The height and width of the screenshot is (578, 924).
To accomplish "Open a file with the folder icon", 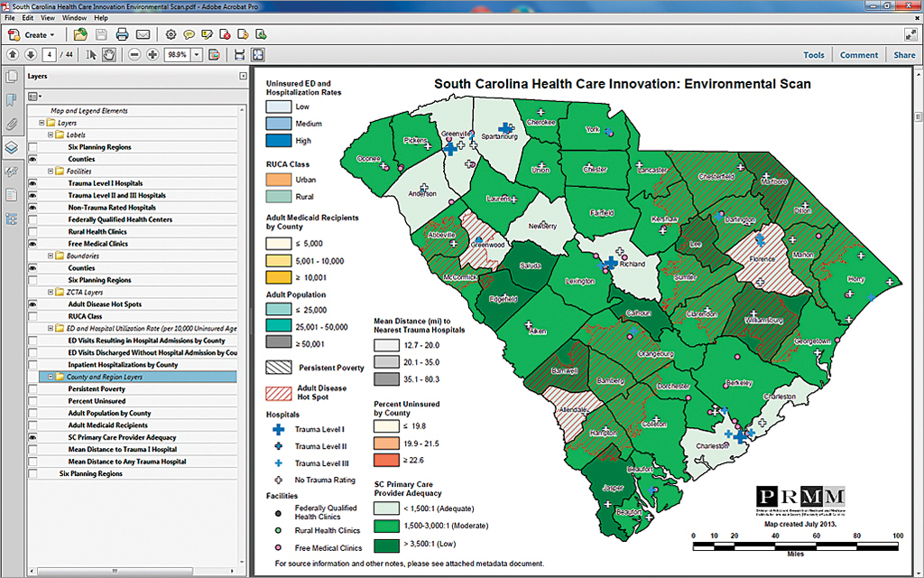I will tap(80, 34).
